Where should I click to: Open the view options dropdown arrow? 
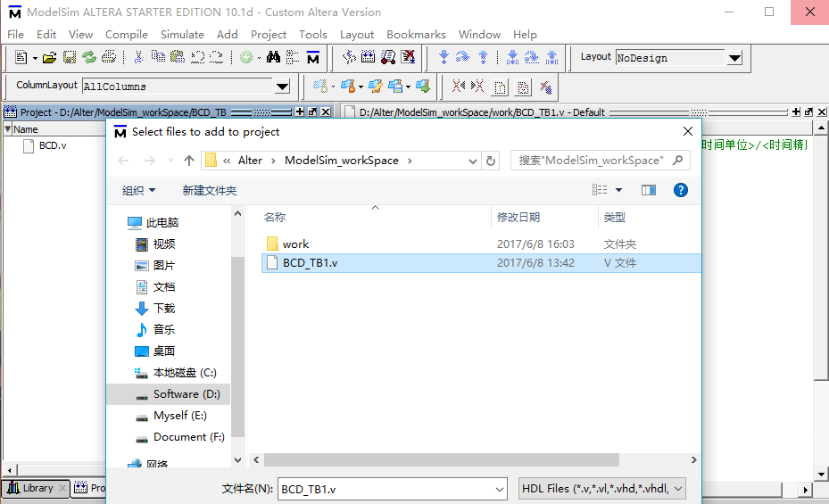tap(618, 190)
